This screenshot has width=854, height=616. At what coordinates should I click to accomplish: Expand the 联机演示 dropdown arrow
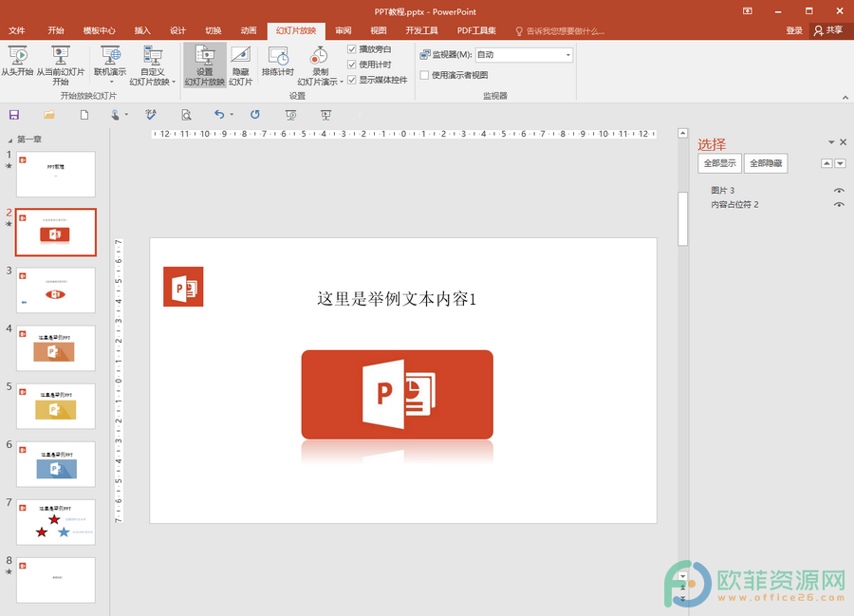[111, 83]
